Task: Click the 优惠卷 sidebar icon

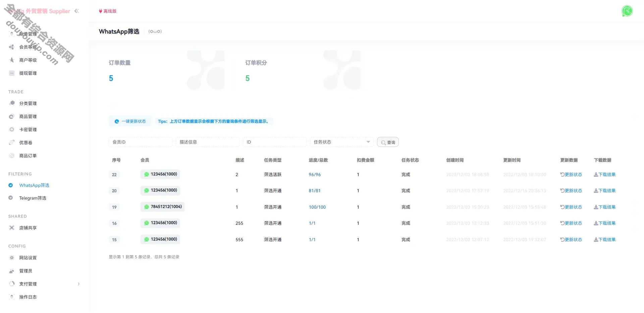Action: coord(12,143)
